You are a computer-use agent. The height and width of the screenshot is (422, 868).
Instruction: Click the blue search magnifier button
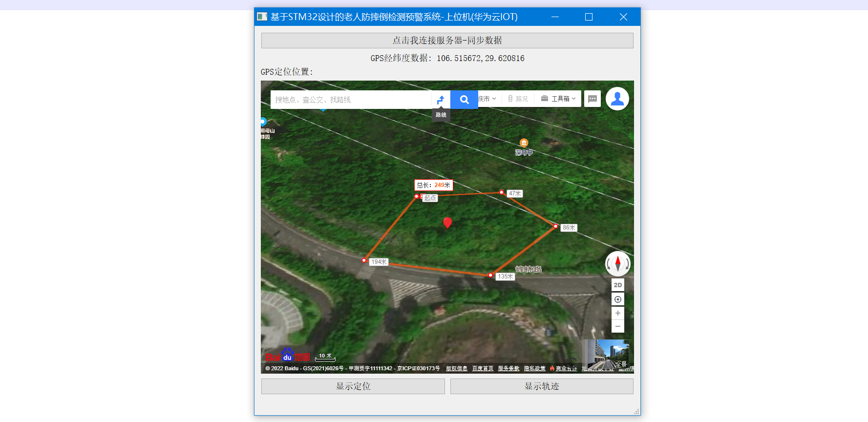click(x=464, y=100)
